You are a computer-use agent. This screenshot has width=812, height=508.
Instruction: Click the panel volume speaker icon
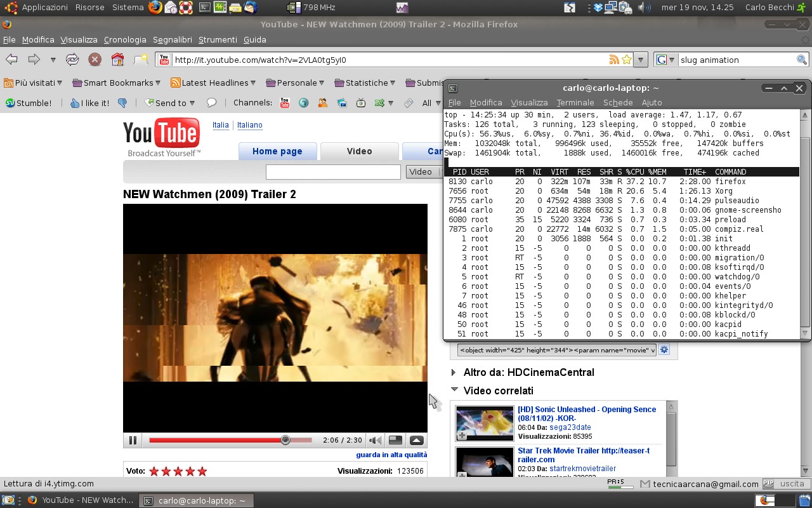(x=643, y=8)
